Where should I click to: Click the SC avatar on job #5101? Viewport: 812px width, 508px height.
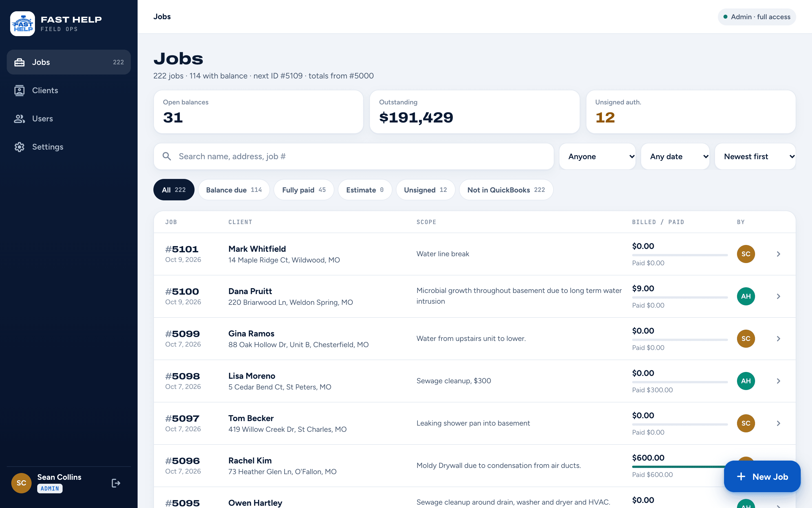[746, 254]
